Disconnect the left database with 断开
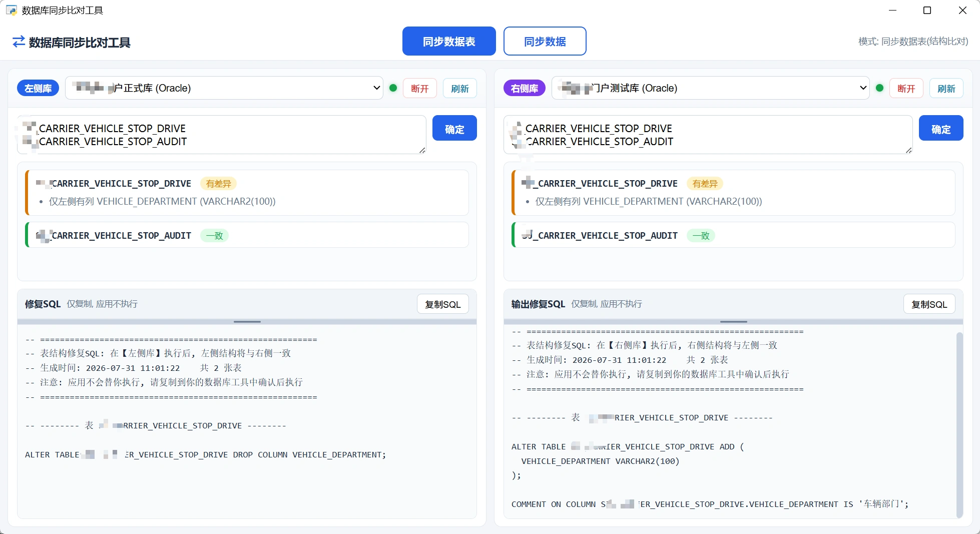 (x=420, y=89)
